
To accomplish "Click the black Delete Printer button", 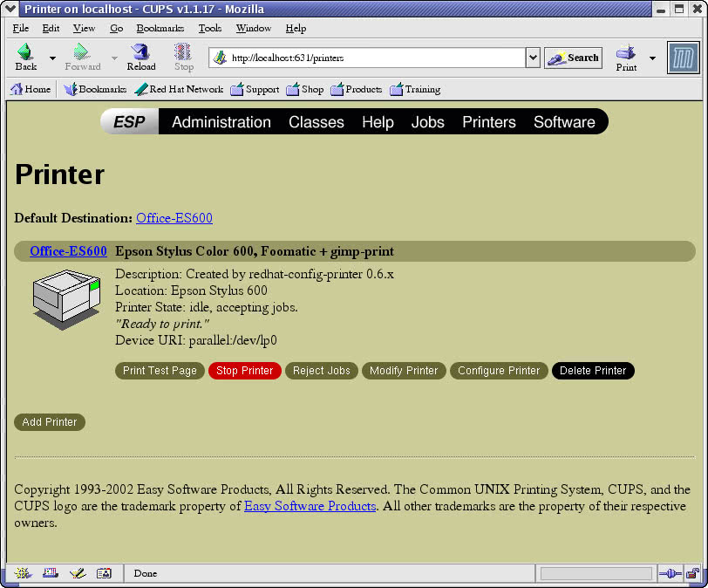I will coord(593,371).
